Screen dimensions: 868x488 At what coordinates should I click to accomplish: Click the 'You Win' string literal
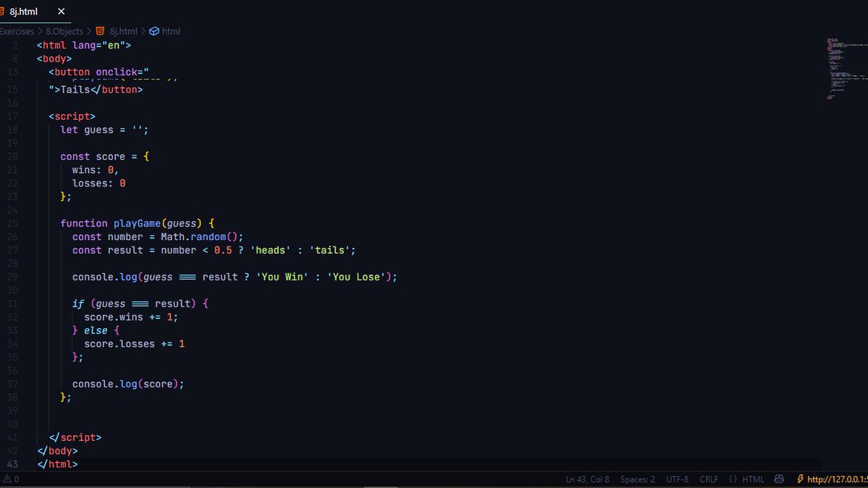tap(282, 277)
